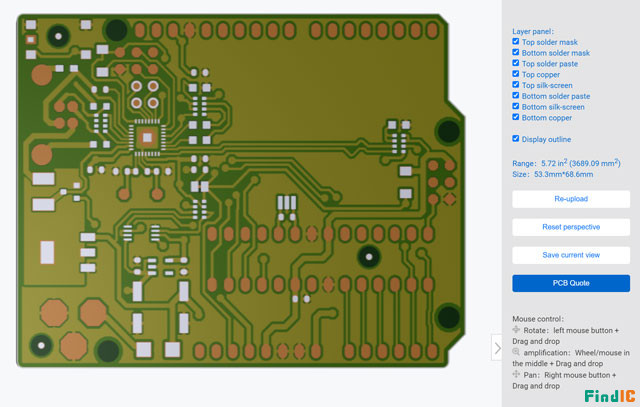This screenshot has width=640, height=407.
Task: Toggle the Bottom solder mask checkbox
Action: tap(516, 52)
